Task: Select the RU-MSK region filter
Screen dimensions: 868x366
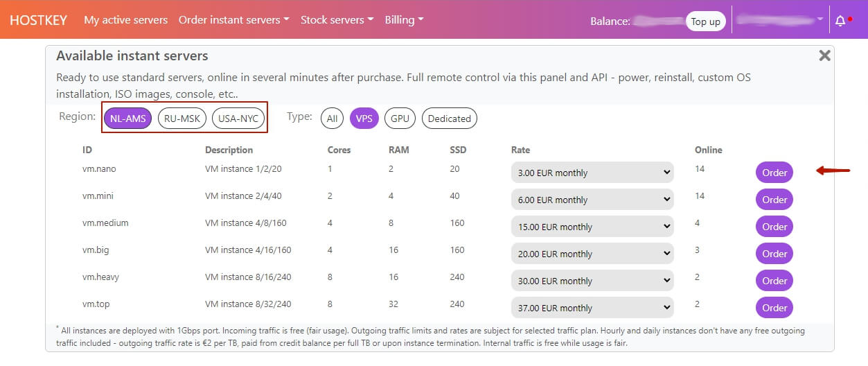Action: [183, 119]
